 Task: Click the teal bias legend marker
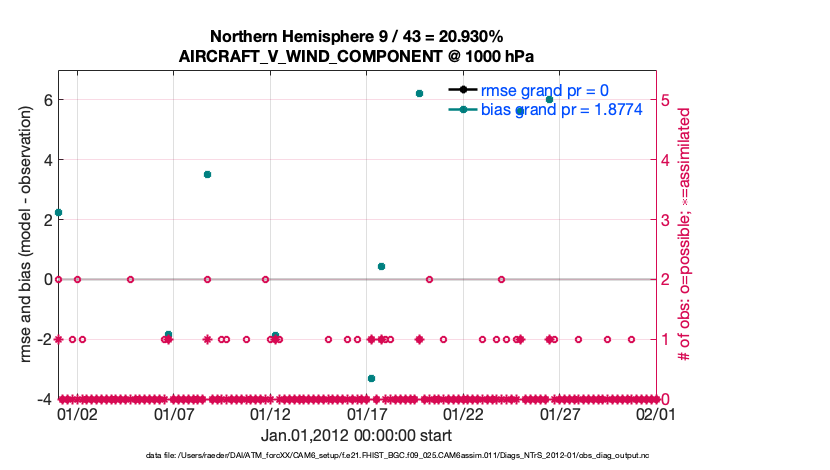click(x=463, y=110)
